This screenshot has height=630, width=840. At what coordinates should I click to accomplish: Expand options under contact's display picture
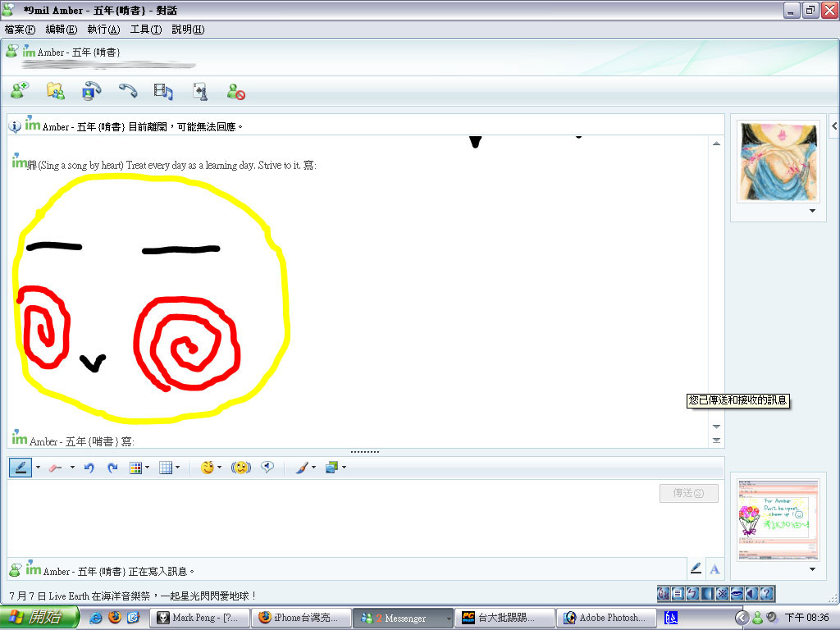813,211
